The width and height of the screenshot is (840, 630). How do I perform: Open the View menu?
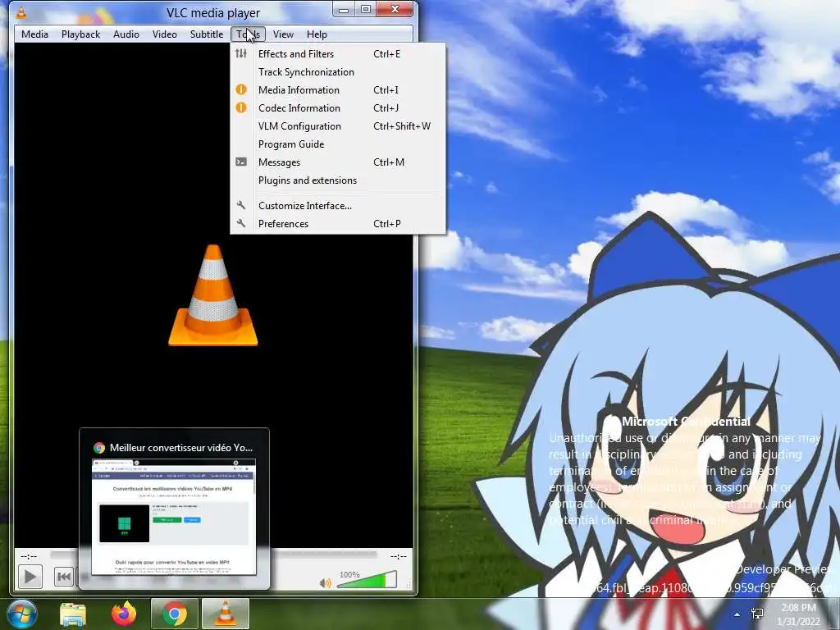(x=283, y=34)
